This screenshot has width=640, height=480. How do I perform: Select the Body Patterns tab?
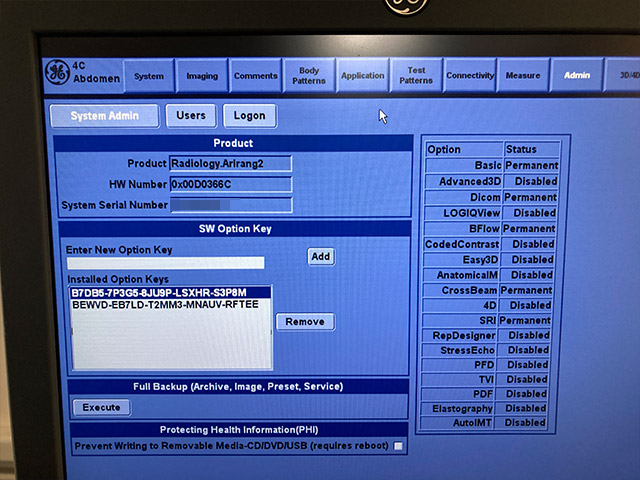pyautogui.click(x=309, y=76)
